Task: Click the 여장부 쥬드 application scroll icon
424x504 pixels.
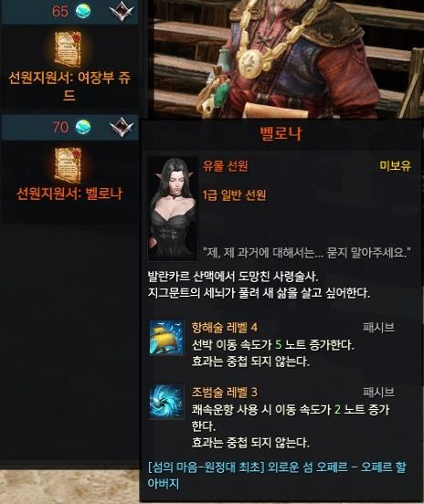Action: click(68, 49)
